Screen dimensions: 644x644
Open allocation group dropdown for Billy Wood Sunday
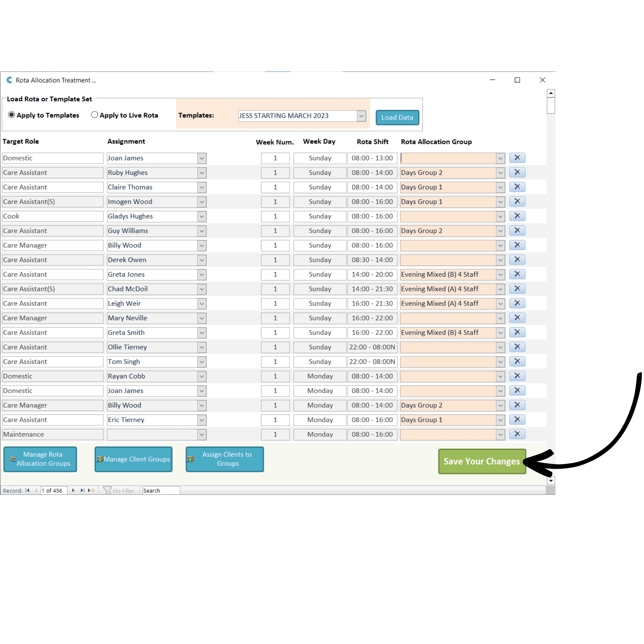[500, 245]
